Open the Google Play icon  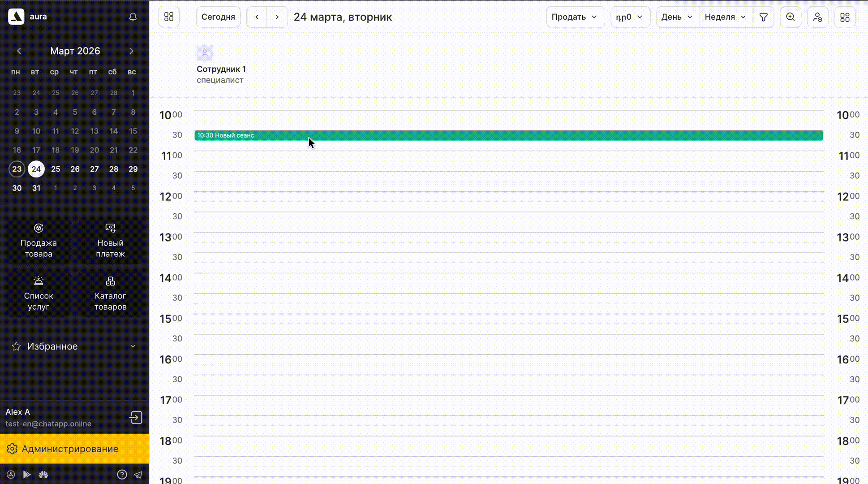coord(27,475)
